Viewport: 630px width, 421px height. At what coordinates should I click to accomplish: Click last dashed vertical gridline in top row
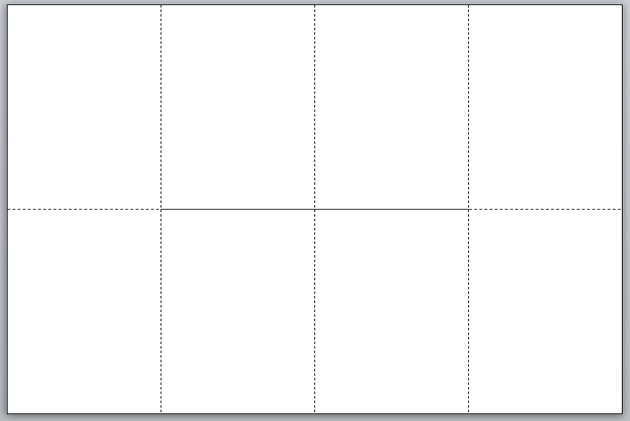coord(468,107)
